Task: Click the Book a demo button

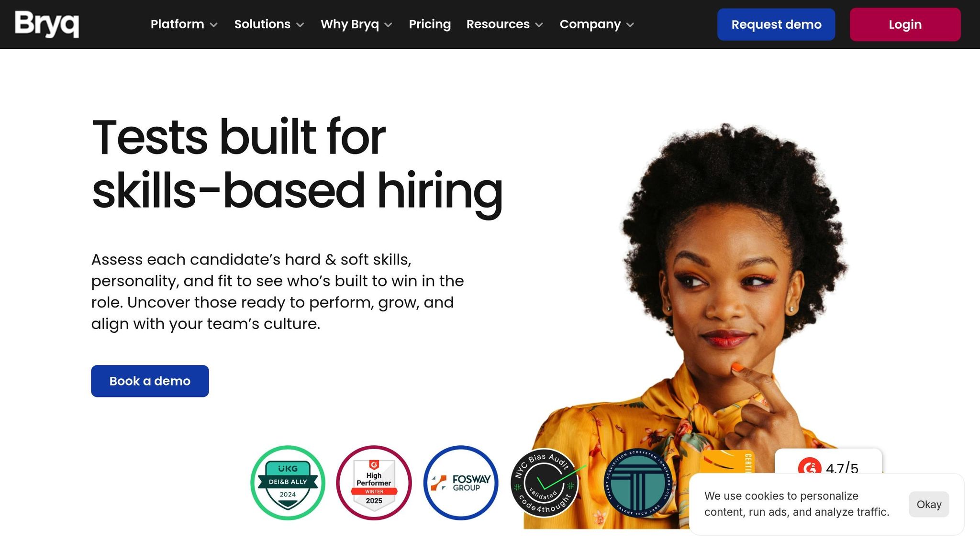Action: pyautogui.click(x=150, y=381)
